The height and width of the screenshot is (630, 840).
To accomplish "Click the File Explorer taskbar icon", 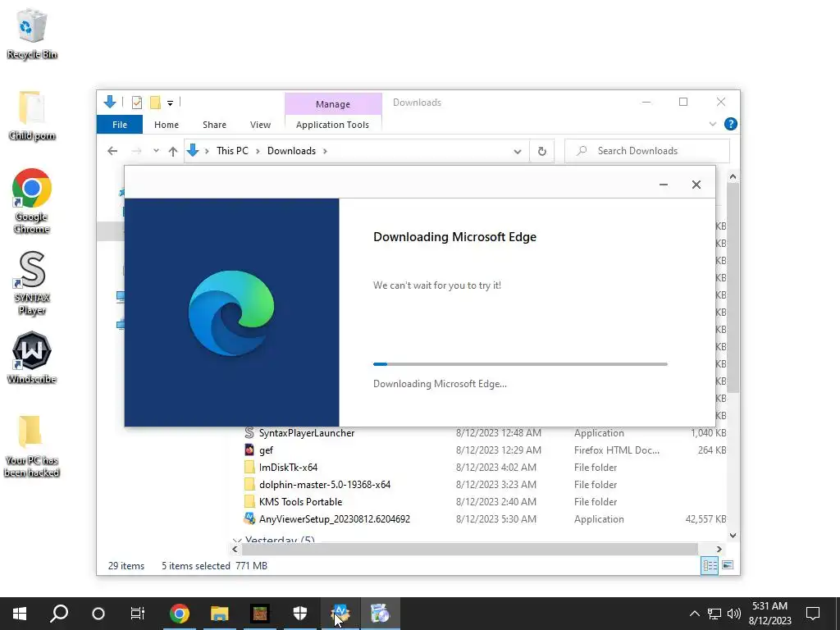I will (x=220, y=614).
